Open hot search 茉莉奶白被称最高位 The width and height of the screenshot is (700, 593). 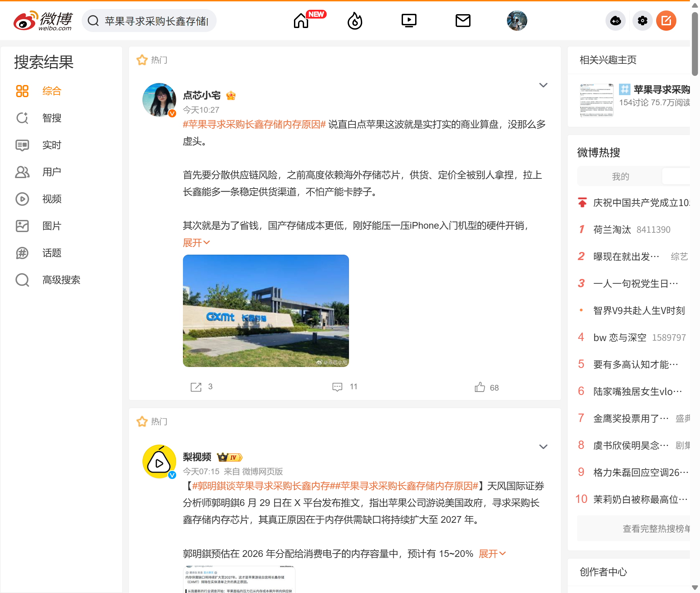point(640,500)
